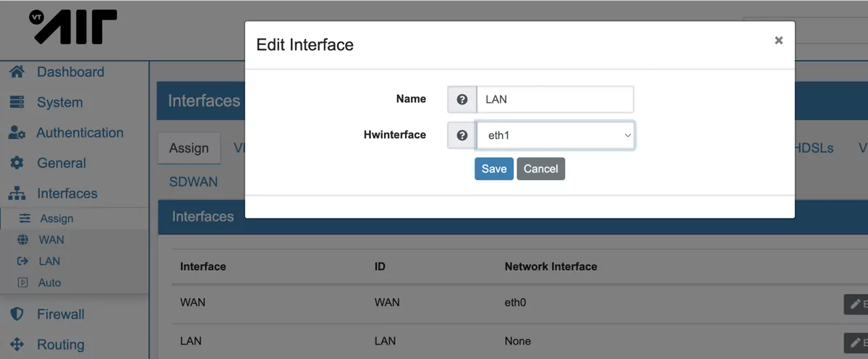The width and height of the screenshot is (868, 359).
Task: Click LAN in the ID column
Action: 385,341
